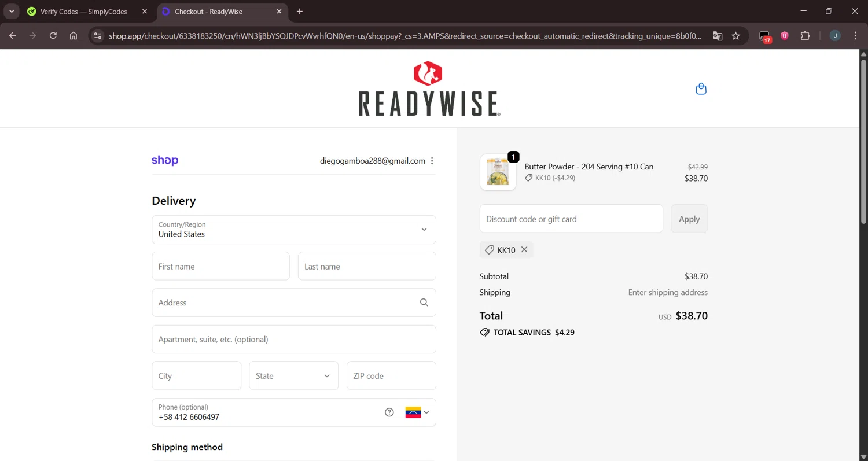Open phone country flag selector
Screen dimensions: 868x461
(417, 412)
